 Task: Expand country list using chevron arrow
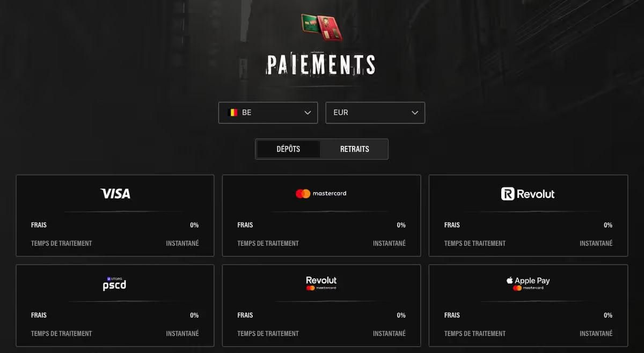[308, 113]
